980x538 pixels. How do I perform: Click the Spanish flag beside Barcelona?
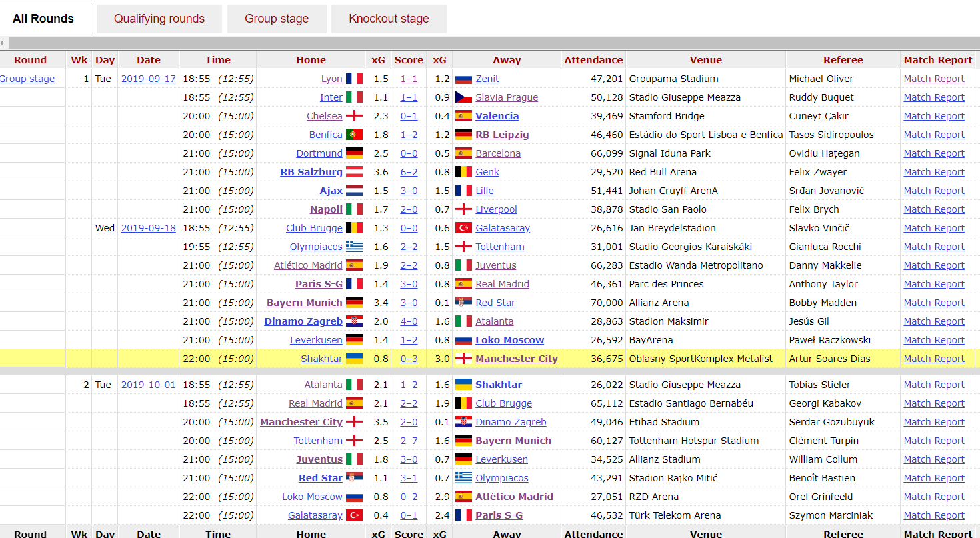point(463,153)
